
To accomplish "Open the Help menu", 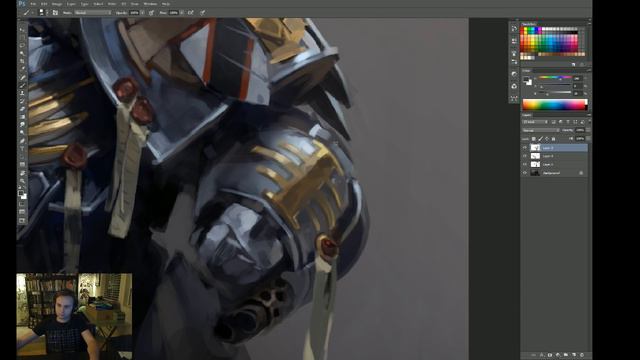I will (166, 4).
